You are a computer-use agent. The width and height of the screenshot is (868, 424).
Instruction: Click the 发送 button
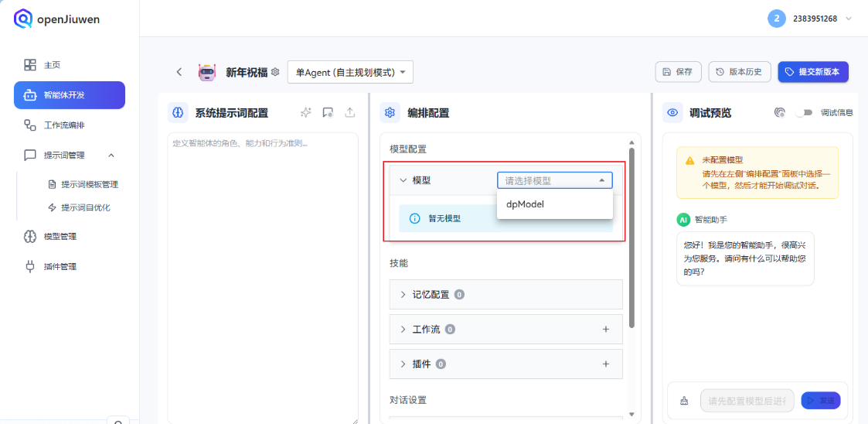(x=820, y=400)
